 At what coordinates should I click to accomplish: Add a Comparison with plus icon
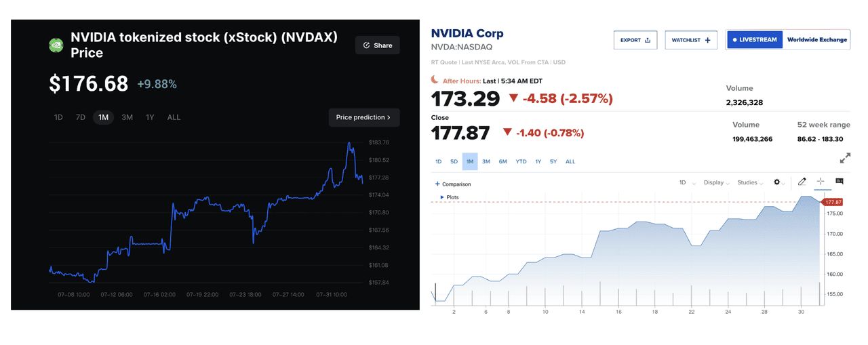point(453,184)
